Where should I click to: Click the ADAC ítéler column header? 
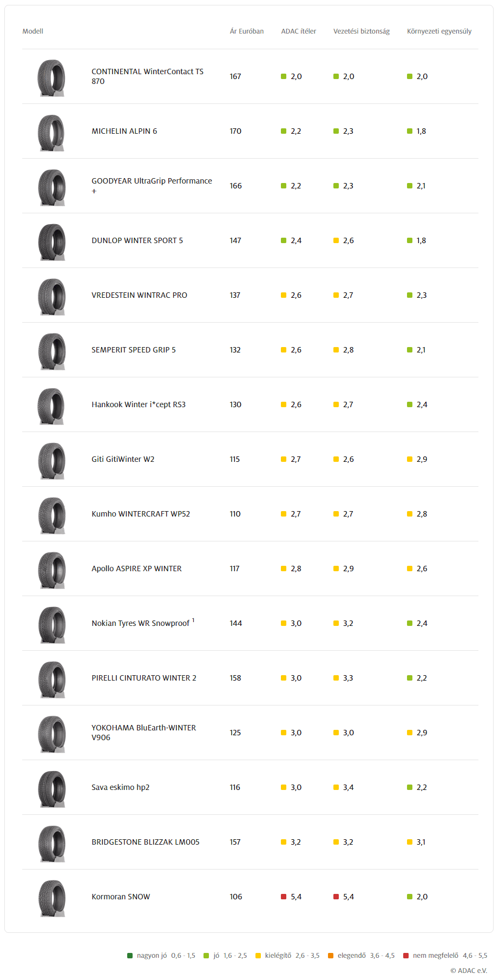pos(299,31)
